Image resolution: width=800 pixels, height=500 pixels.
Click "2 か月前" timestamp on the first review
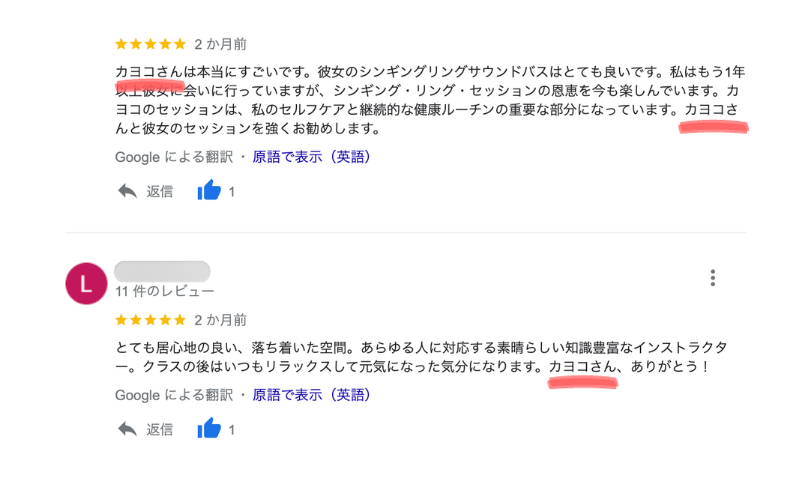[220, 44]
